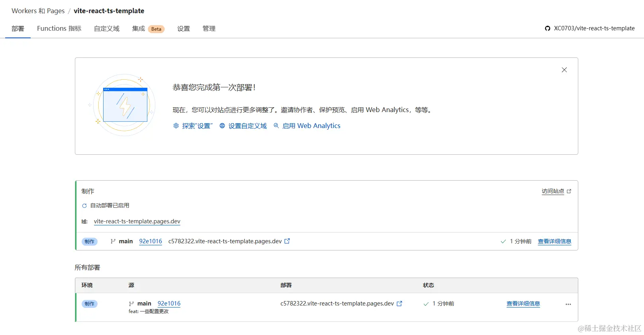
Task: Click the 源 column header
Action: pos(131,286)
